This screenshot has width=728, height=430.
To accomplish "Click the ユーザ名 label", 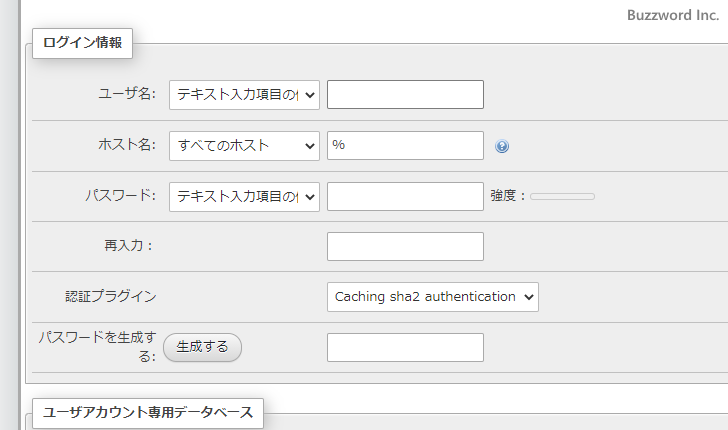I will click(127, 94).
